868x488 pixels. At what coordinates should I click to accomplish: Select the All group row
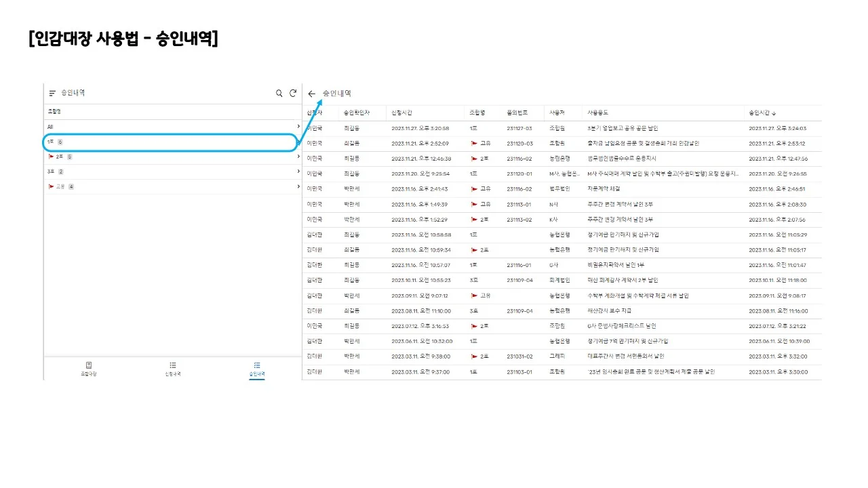coord(172,127)
